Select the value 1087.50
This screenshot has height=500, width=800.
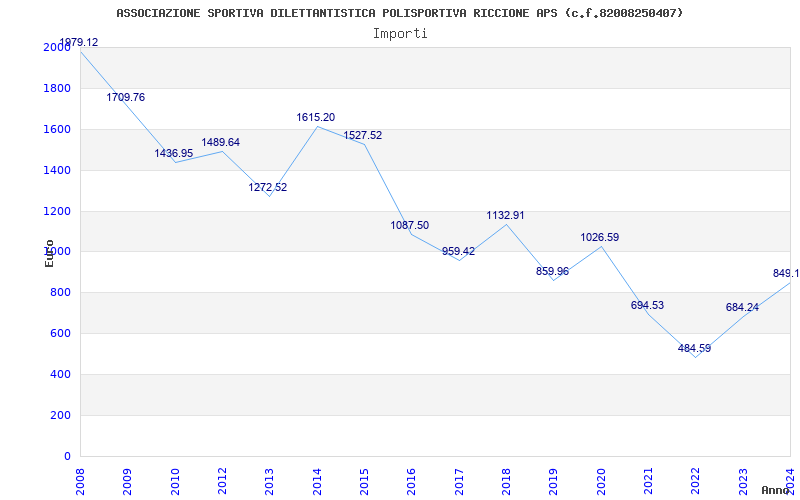pos(410,226)
